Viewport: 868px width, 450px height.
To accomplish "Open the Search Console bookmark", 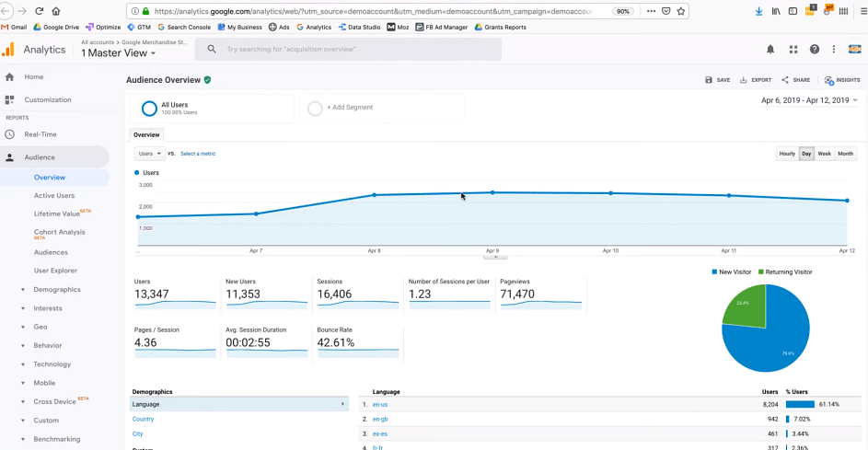I will (x=184, y=27).
